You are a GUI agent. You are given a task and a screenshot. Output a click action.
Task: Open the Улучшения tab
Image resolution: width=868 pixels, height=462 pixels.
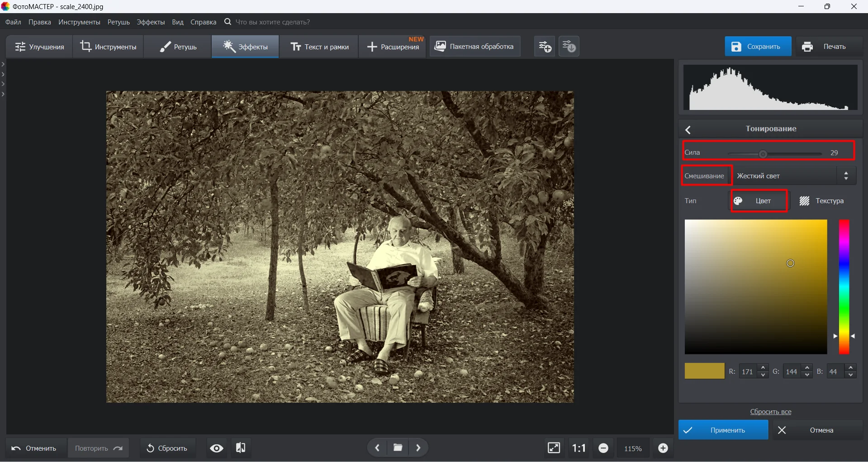coord(39,47)
